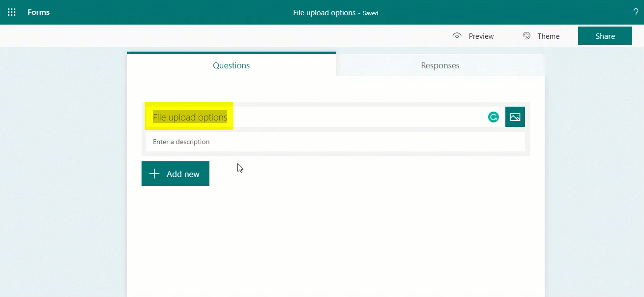The image size is (644, 297).
Task: Select the Preview text label
Action: tap(481, 36)
